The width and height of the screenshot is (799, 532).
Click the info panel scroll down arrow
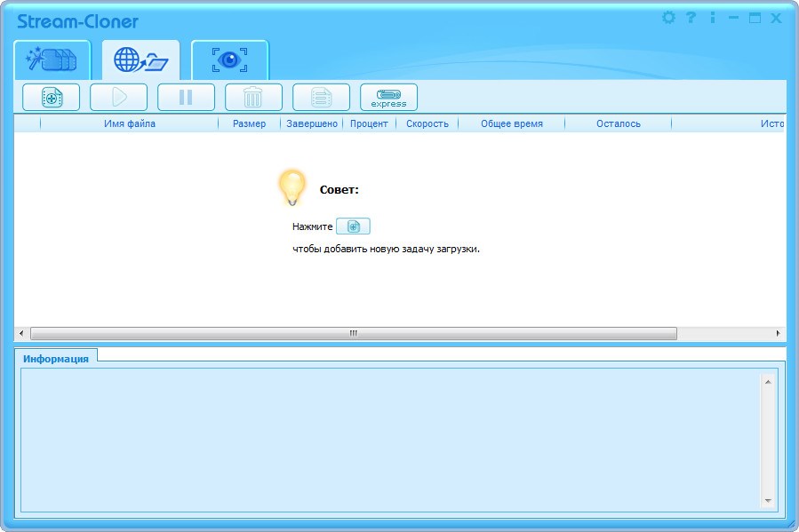tap(769, 501)
